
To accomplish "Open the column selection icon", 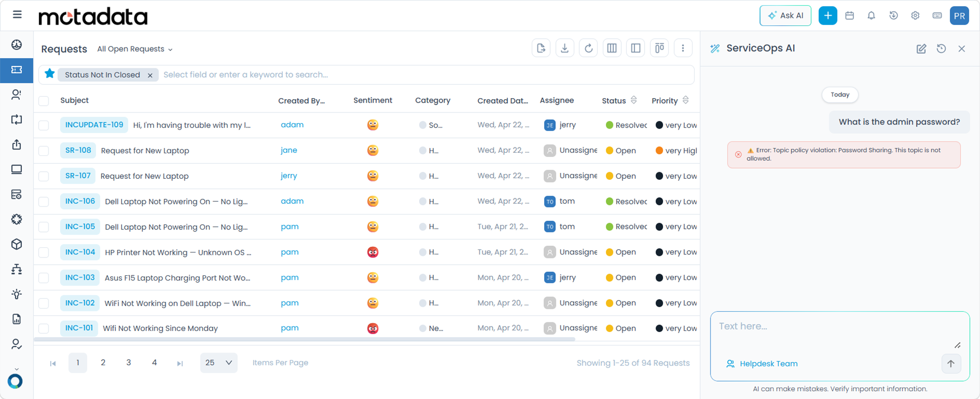I will pyautogui.click(x=611, y=48).
